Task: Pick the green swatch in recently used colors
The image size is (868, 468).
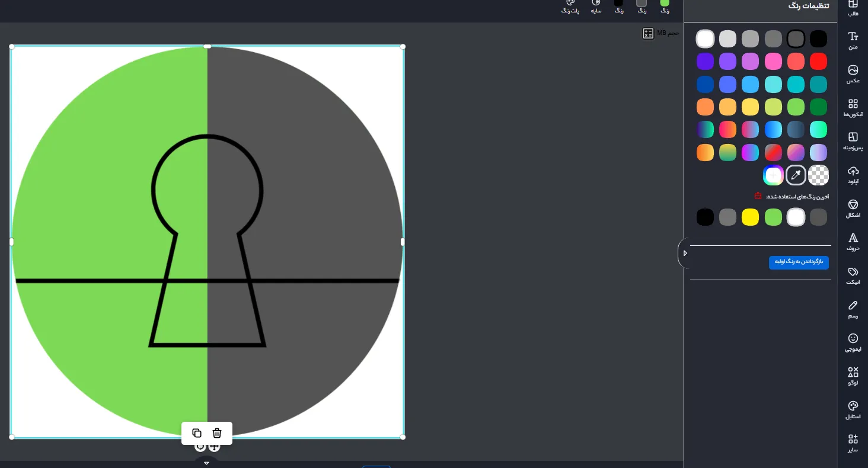Action: (773, 217)
